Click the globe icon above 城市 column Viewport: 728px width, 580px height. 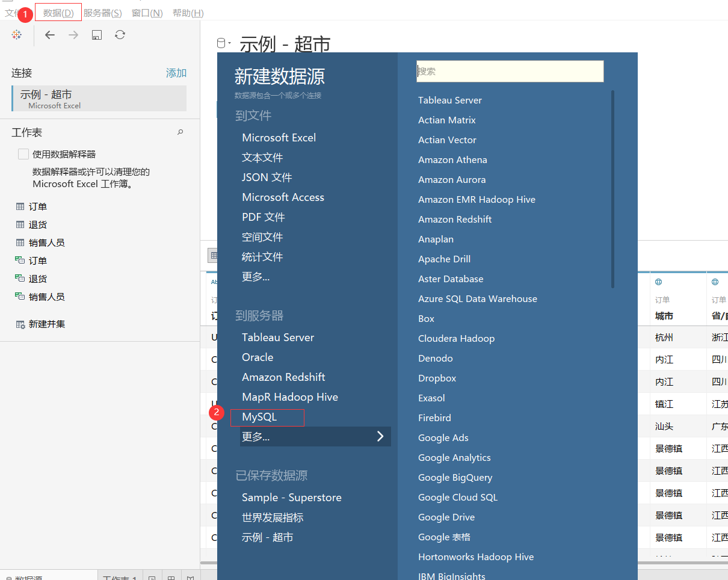click(x=659, y=282)
